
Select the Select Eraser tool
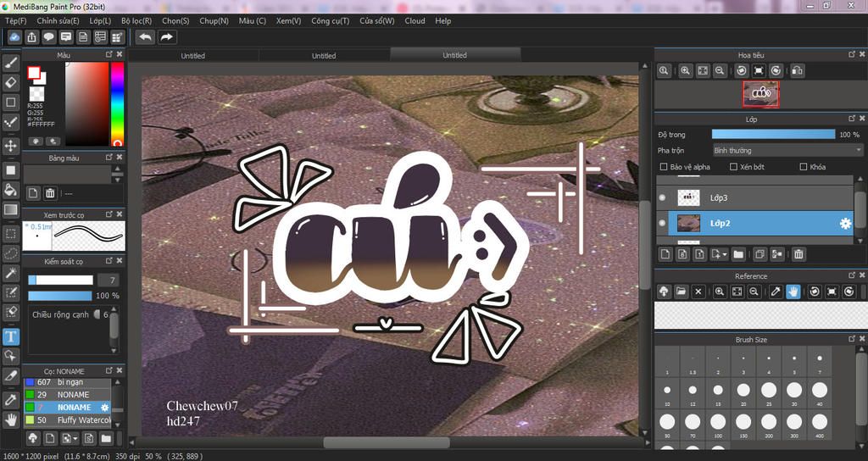(x=10, y=312)
